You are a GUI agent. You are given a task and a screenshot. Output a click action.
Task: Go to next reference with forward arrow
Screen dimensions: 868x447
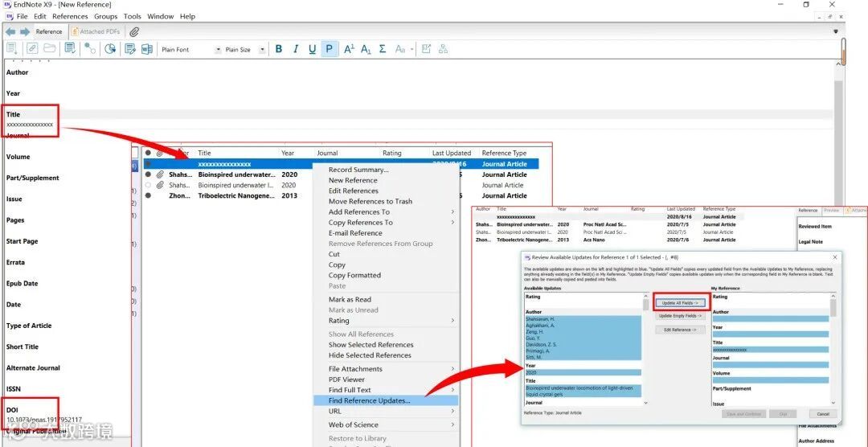click(x=25, y=31)
